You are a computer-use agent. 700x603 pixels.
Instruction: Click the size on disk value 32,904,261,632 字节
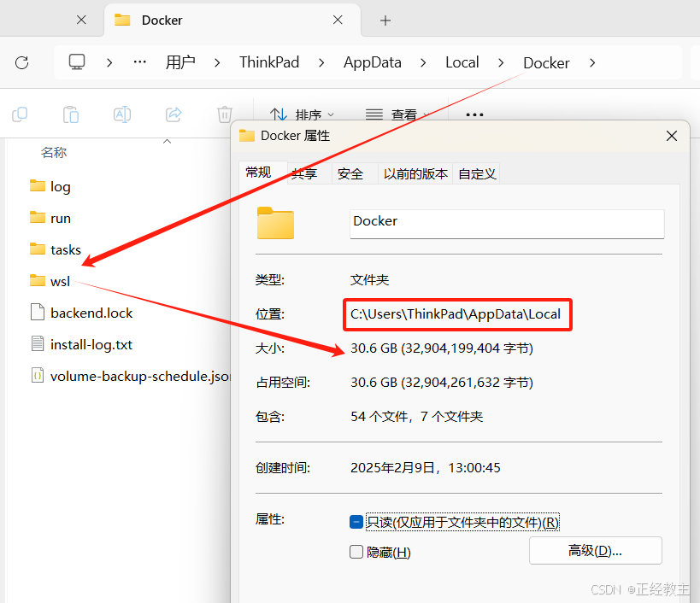pos(468,383)
